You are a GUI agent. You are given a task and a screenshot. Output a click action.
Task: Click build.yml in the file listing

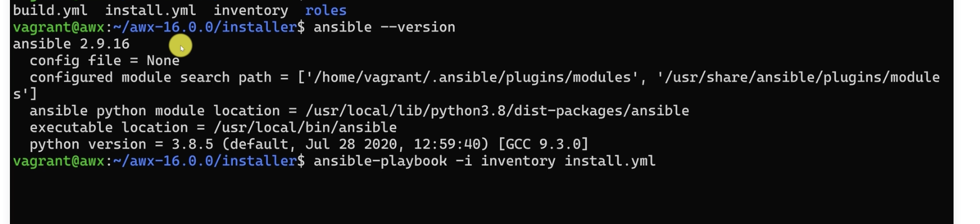[x=50, y=10]
